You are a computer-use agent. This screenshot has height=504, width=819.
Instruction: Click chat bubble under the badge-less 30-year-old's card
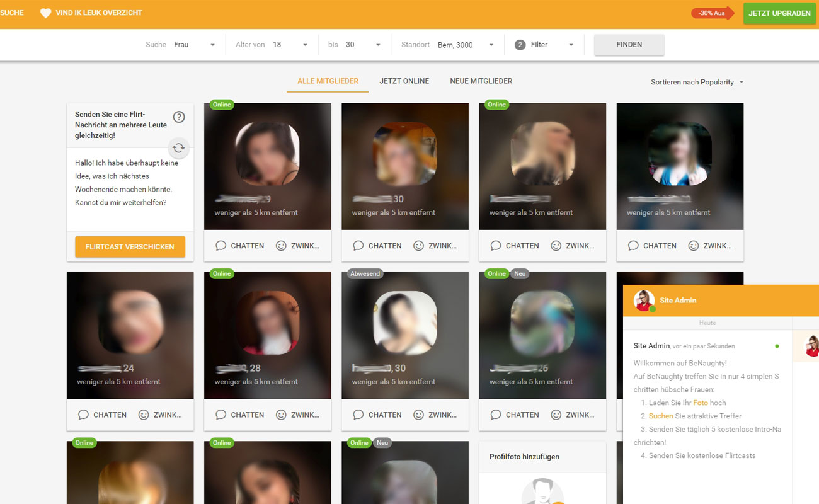(358, 246)
